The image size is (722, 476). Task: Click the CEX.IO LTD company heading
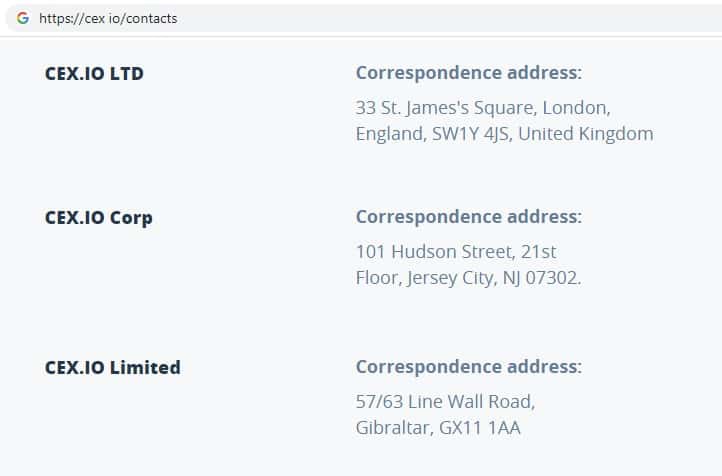coord(94,73)
